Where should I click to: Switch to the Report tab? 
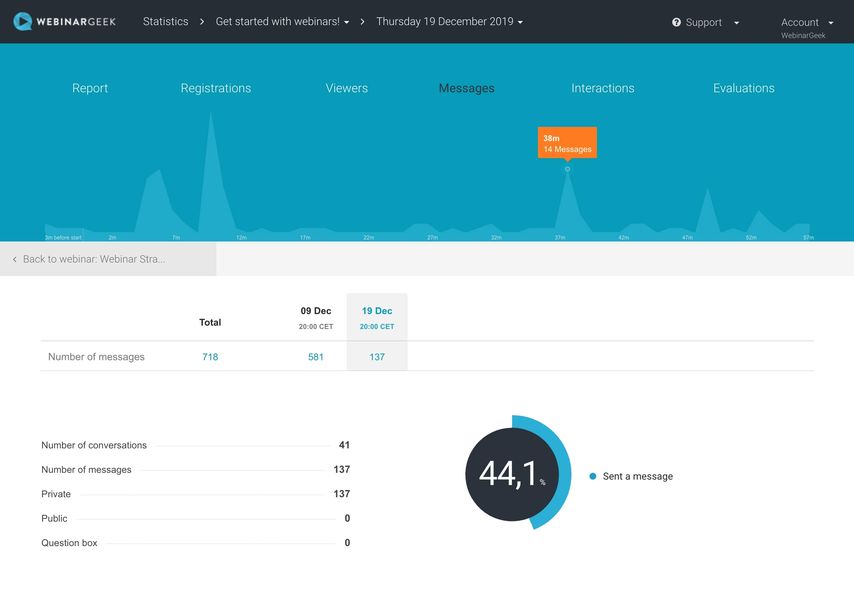[90, 87]
